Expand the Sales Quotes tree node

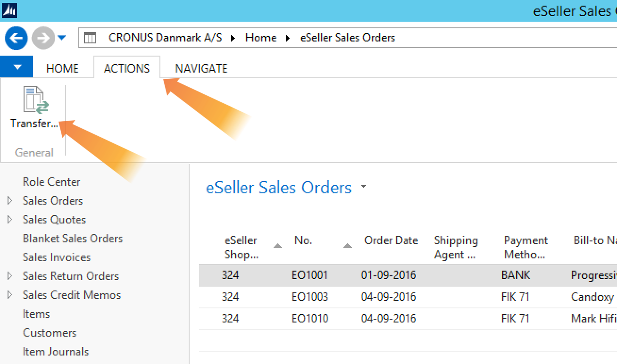coord(10,220)
